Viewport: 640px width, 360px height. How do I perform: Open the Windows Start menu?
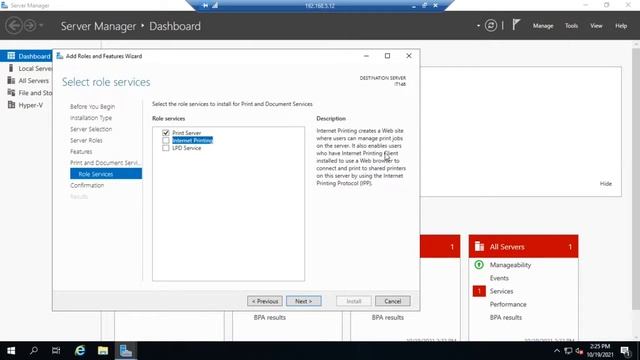[x=11, y=351]
